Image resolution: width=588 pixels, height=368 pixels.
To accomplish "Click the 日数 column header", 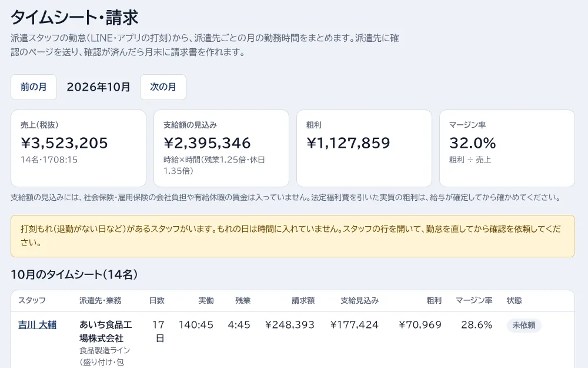I will pyautogui.click(x=157, y=300).
